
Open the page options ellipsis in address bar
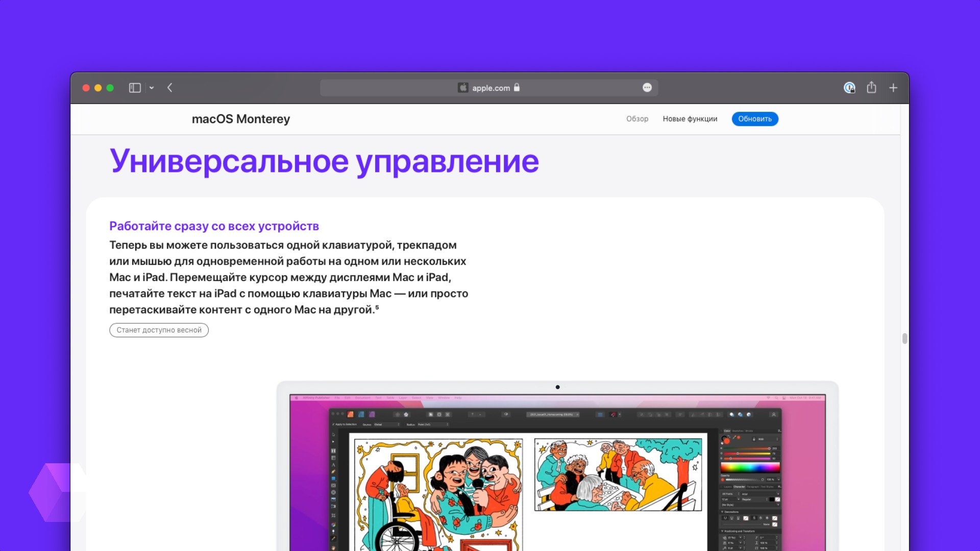click(647, 88)
